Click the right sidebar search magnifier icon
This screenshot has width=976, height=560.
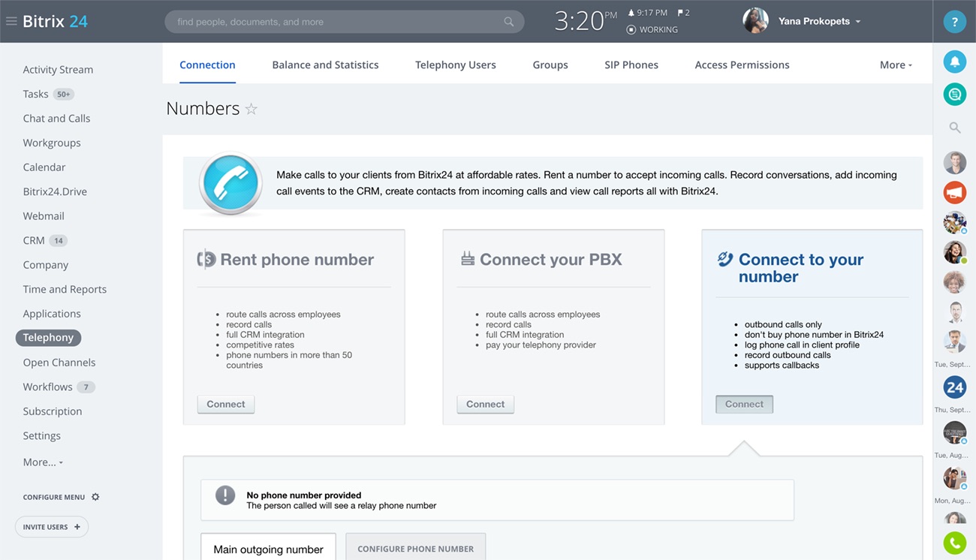pos(954,128)
